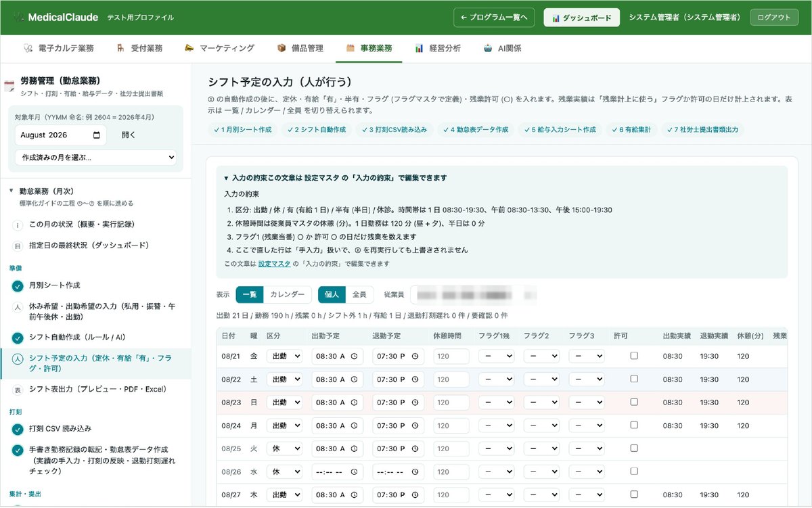Click the person icon beside 休み希望・出勤希望の入力

18,306
